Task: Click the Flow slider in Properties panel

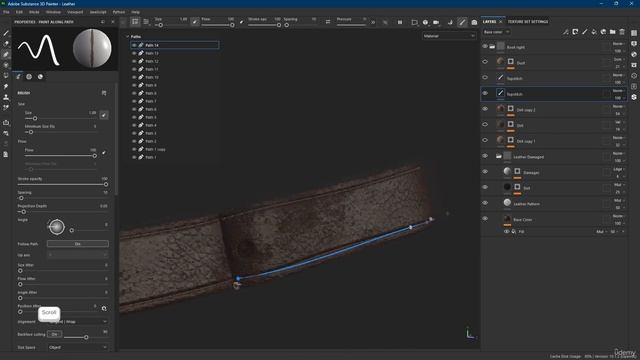Action: coord(60,156)
